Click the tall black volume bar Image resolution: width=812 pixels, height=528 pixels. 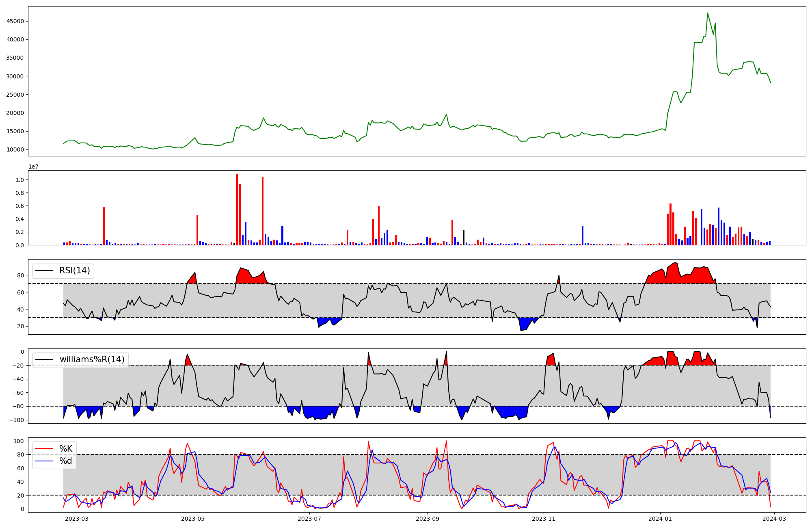(x=464, y=238)
